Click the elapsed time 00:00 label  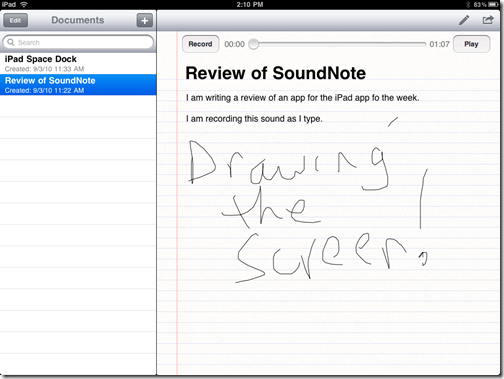tap(234, 44)
